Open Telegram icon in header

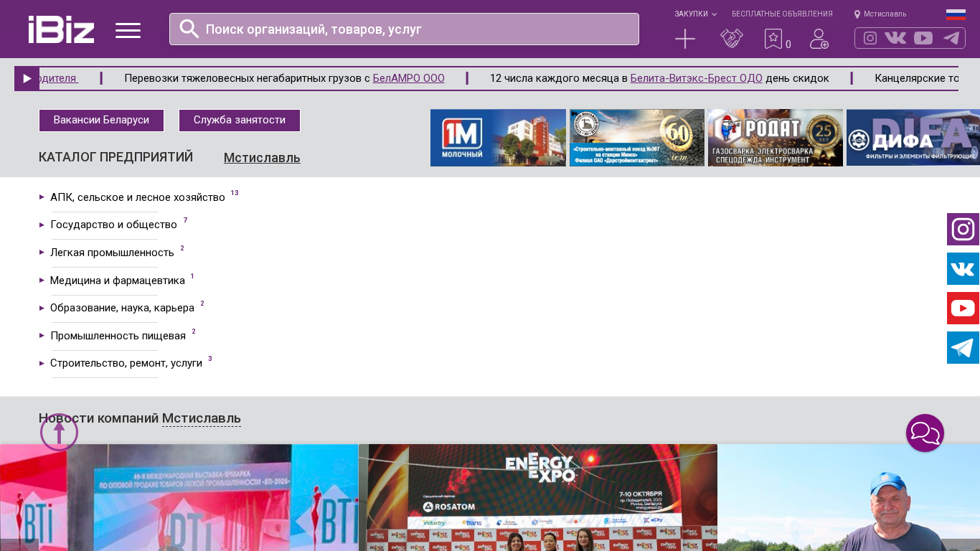click(x=951, y=38)
